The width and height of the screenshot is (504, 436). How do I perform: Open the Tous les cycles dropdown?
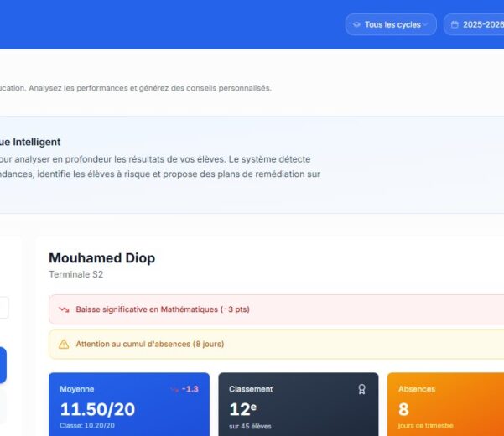[x=391, y=24]
